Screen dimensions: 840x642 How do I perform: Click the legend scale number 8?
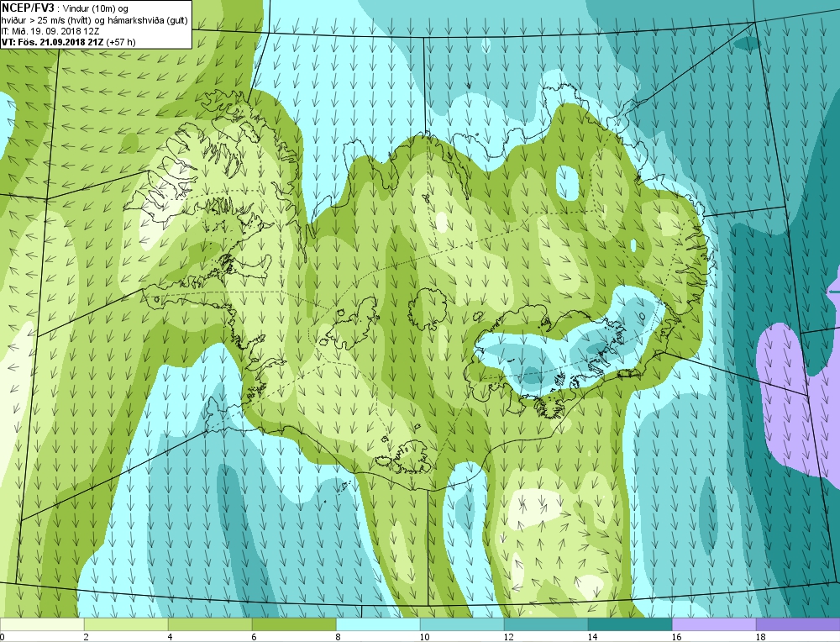(339, 637)
